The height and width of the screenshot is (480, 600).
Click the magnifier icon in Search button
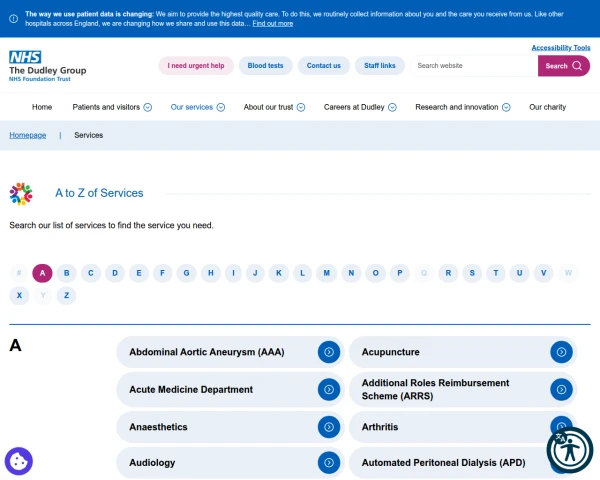577,66
